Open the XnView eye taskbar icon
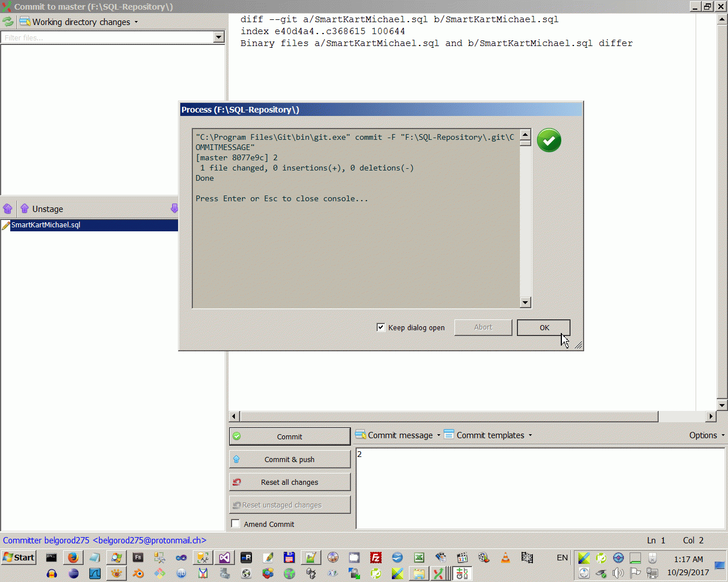 (x=116, y=573)
